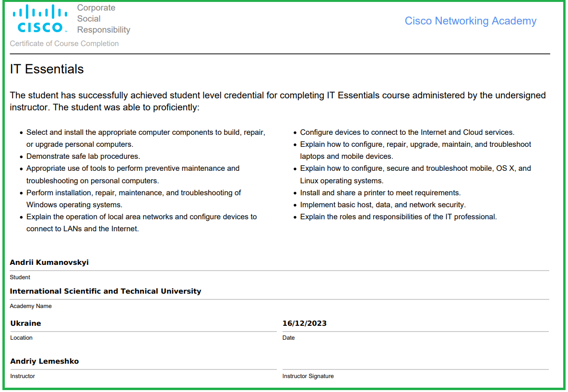Click the Certificate of Course Completion caption
The image size is (568, 392).
point(64,44)
